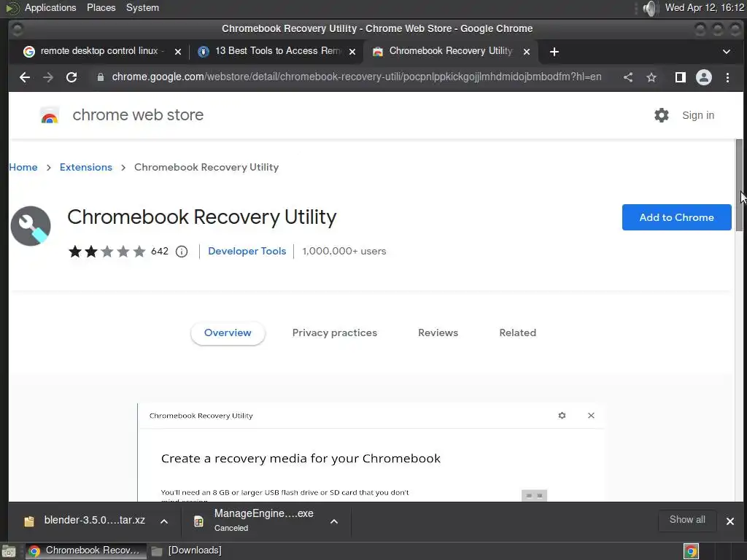Click the extension screenshot preview
This screenshot has height=560, width=747.
[371, 452]
